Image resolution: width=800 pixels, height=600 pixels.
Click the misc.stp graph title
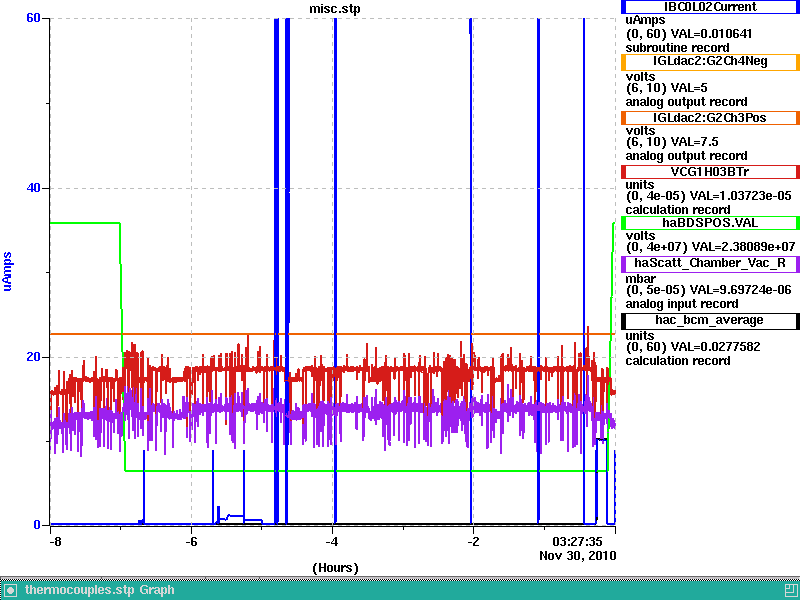335,9
